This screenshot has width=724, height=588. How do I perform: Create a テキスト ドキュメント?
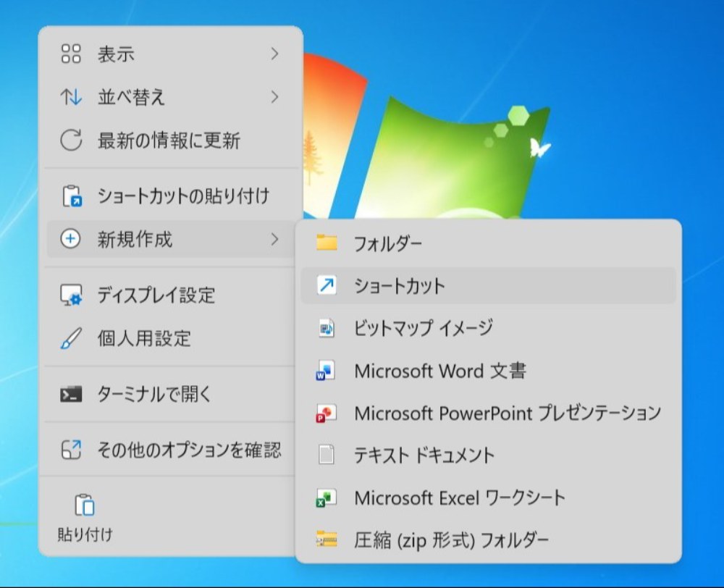(x=489, y=455)
